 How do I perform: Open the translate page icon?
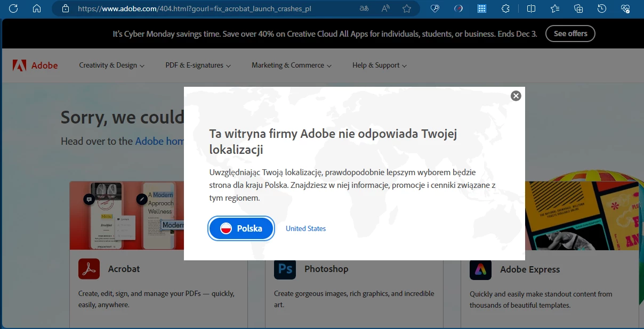(x=364, y=9)
